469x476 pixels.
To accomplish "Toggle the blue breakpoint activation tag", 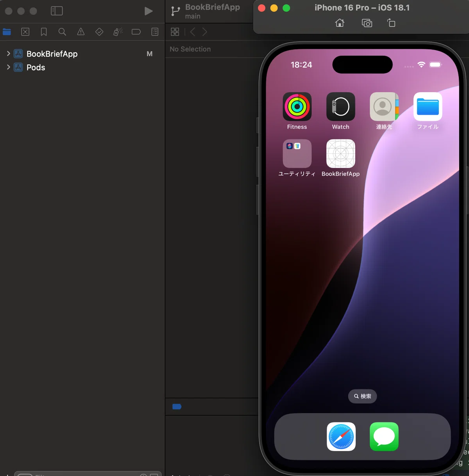I will (x=177, y=407).
